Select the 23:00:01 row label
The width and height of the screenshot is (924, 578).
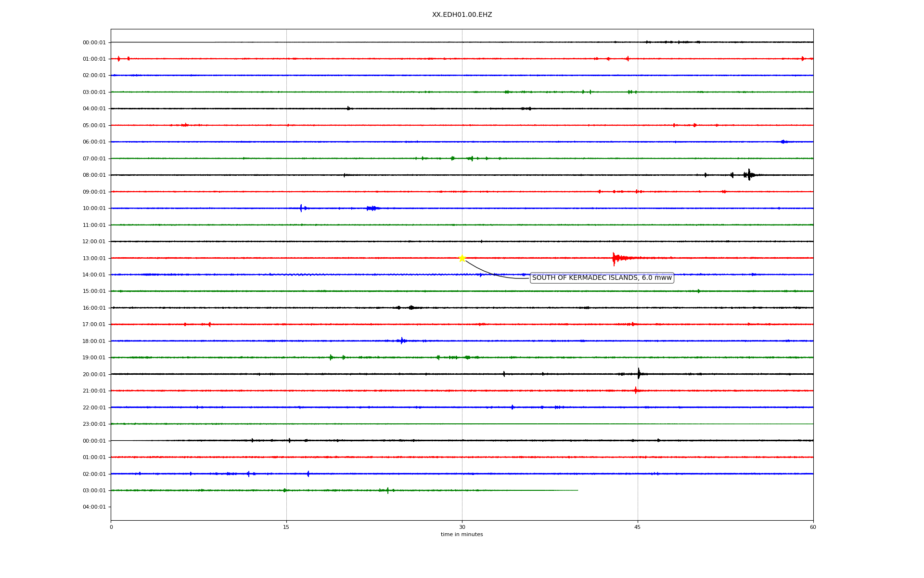(x=94, y=424)
